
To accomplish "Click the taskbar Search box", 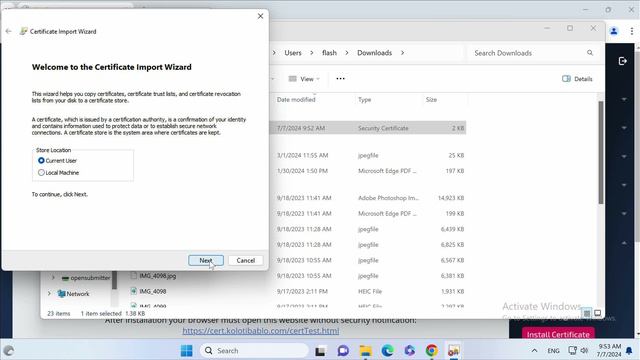I will [254, 351].
